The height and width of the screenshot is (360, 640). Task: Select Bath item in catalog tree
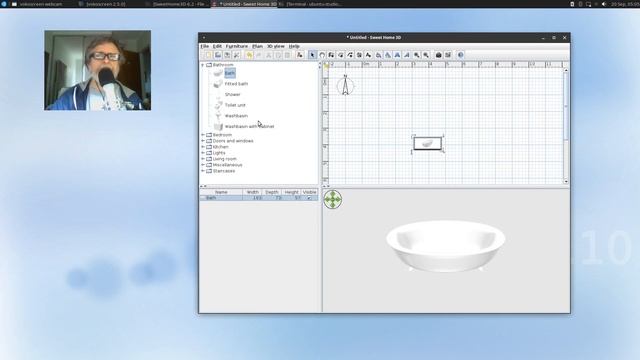pyautogui.click(x=229, y=73)
